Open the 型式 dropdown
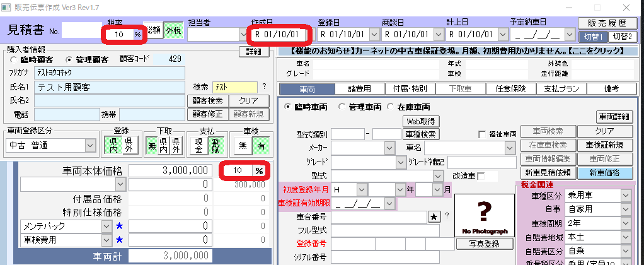The width and height of the screenshot is (644, 265). 437,175
